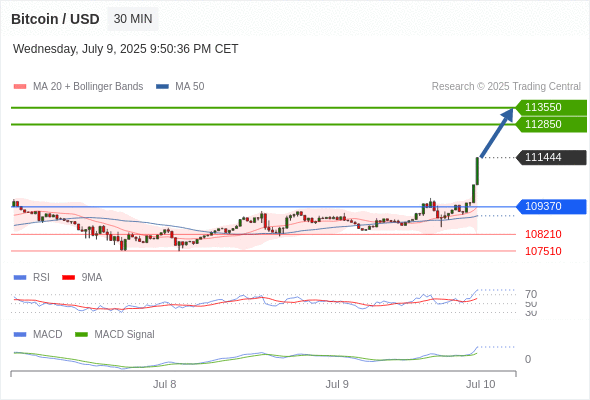Click the red MA 20 Bollinger Bands swatch
The image size is (590, 400).
20,87
